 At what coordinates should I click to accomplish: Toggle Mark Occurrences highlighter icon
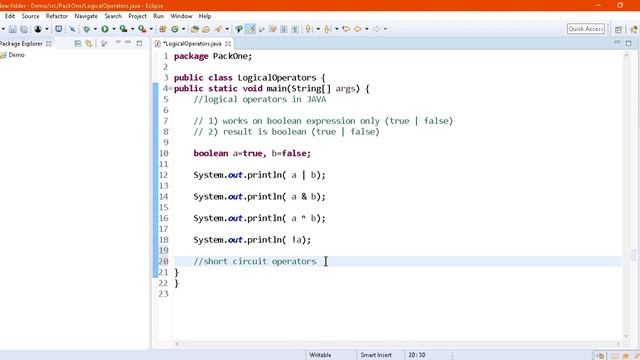251,29
